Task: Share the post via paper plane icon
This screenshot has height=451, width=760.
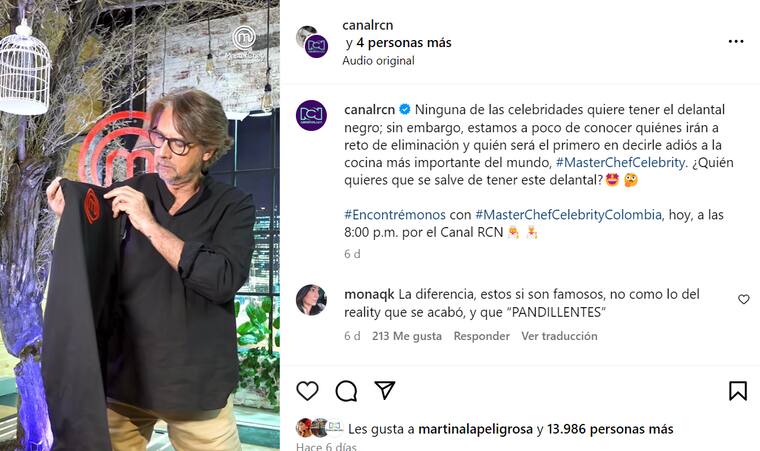Action: pos(385,390)
